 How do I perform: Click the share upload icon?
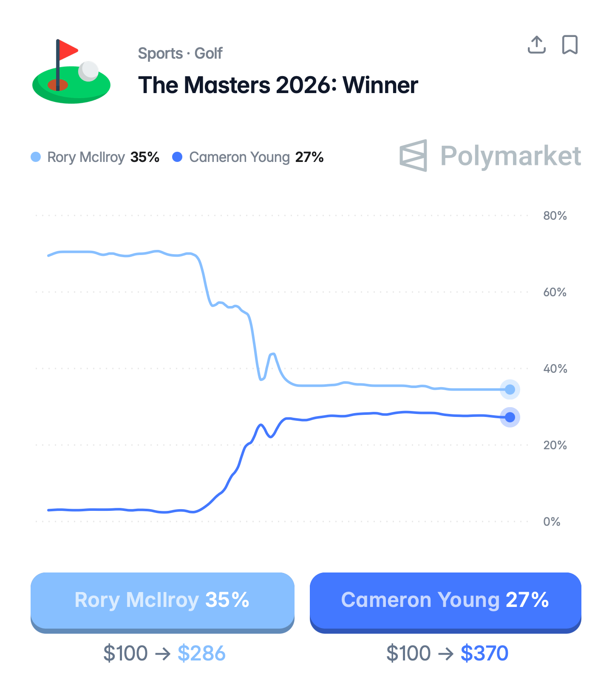[536, 45]
